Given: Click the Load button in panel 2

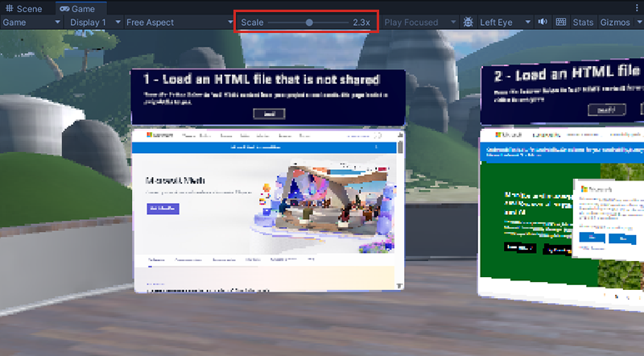Looking at the screenshot, I should tap(607, 110).
